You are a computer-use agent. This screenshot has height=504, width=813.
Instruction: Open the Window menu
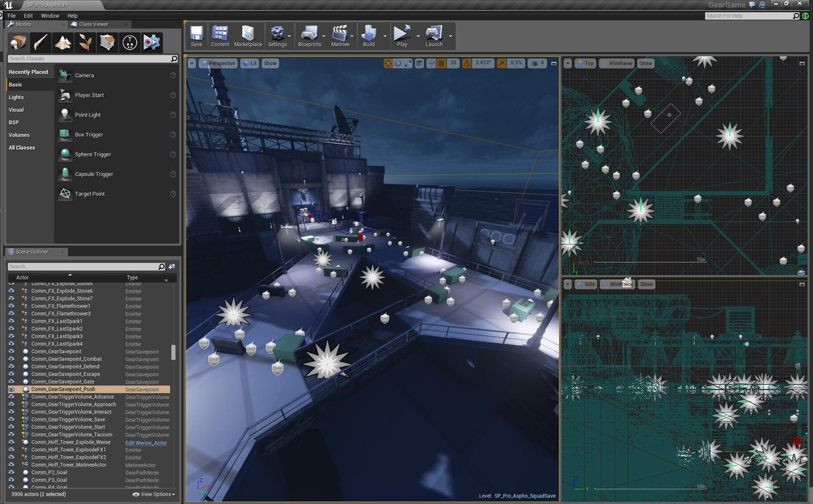pyautogui.click(x=49, y=16)
